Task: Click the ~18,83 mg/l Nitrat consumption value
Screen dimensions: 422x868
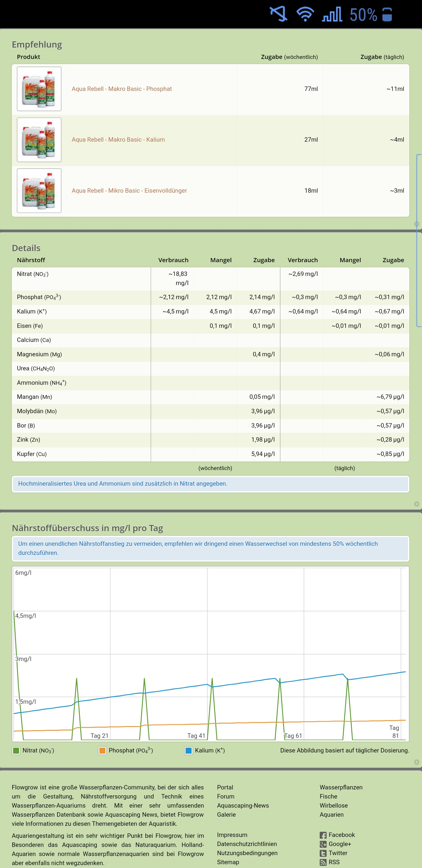Action: click(x=178, y=278)
